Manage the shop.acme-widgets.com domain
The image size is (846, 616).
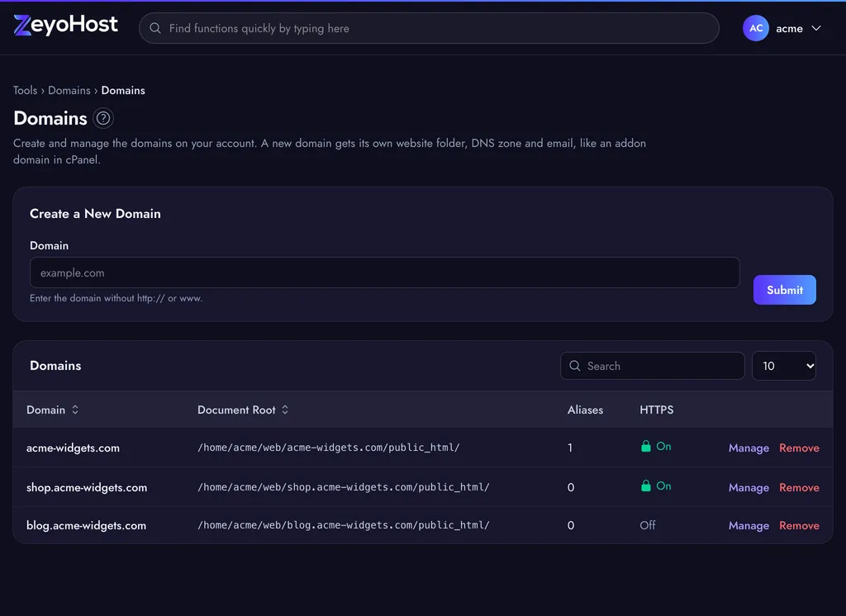(x=749, y=488)
